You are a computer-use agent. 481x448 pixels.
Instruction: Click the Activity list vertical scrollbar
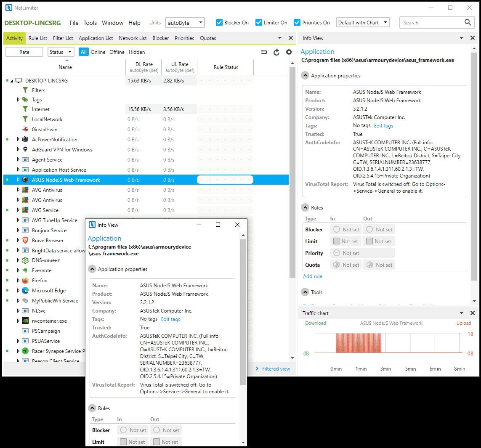coord(292,172)
